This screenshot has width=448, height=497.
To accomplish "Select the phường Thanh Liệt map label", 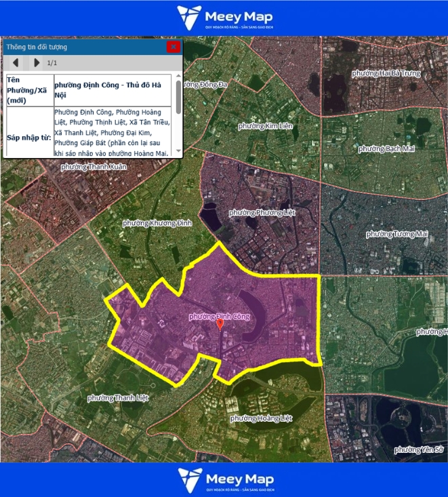I will (119, 397).
